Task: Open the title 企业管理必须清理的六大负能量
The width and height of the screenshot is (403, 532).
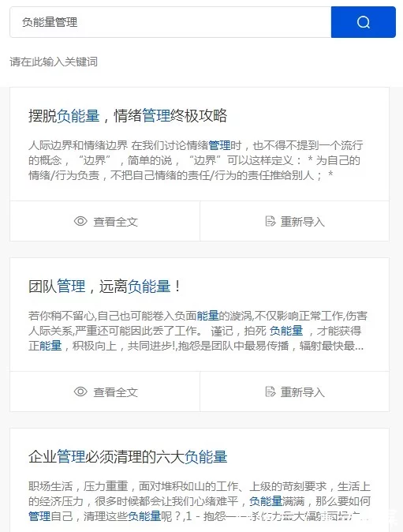Action: (x=128, y=457)
